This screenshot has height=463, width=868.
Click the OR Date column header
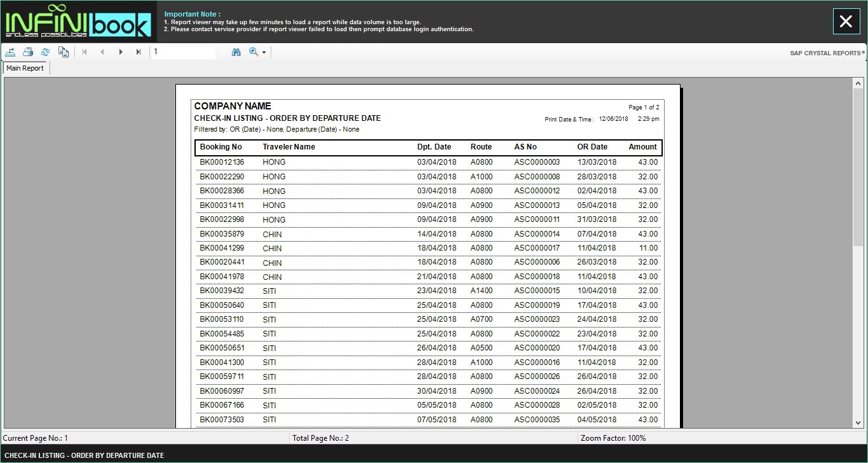coord(592,147)
